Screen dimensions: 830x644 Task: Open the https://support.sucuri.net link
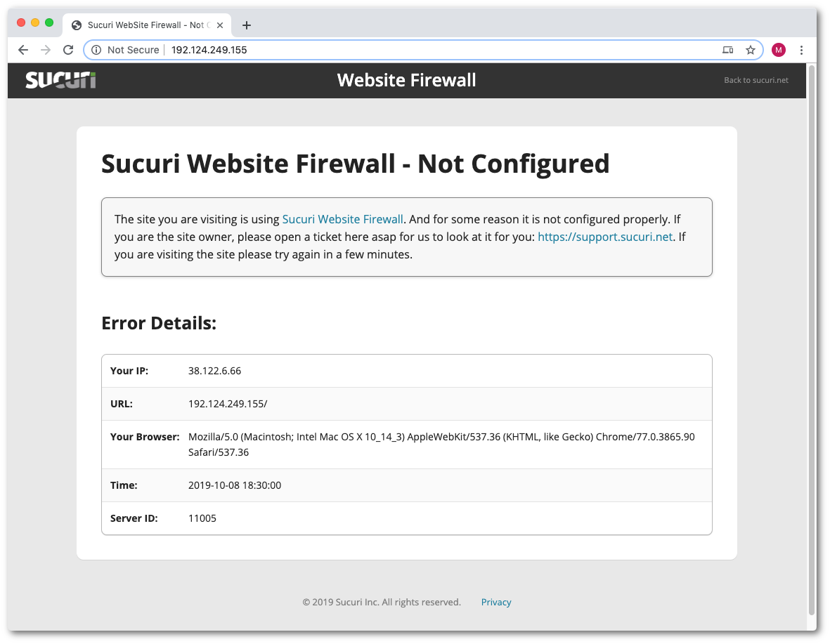point(605,237)
